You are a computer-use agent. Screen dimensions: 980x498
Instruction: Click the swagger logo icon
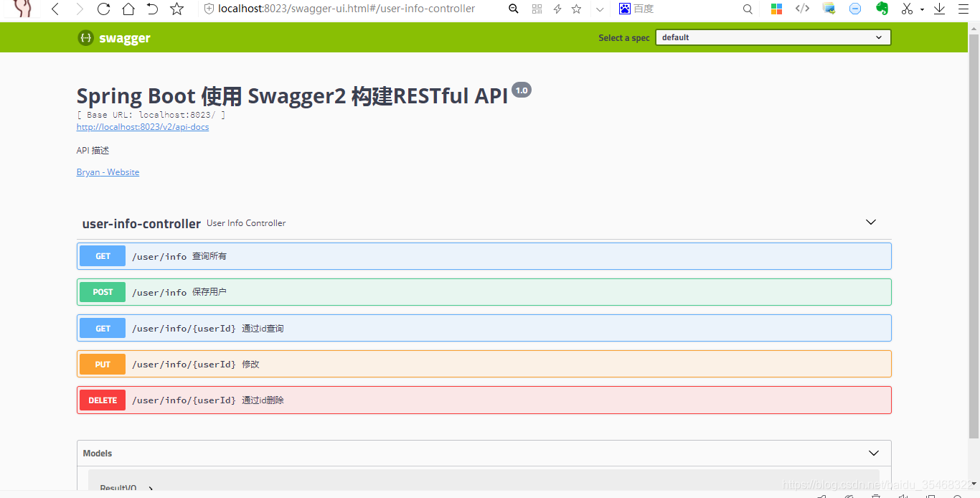pos(85,37)
